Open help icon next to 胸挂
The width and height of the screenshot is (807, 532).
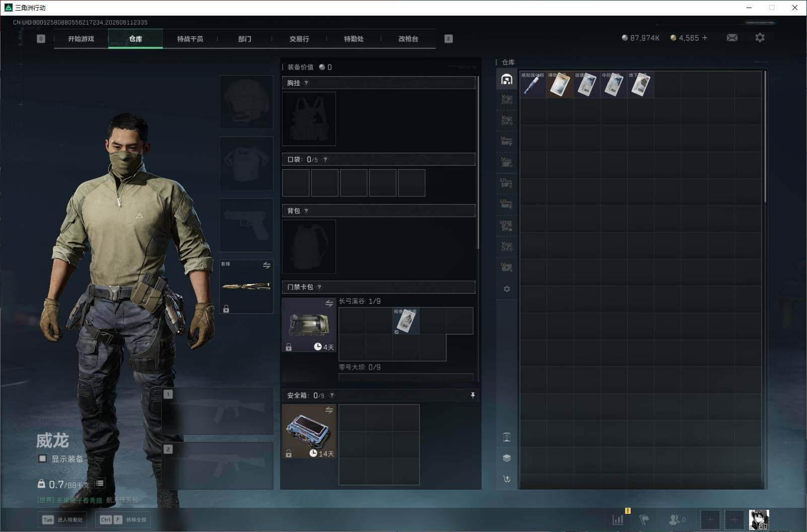[306, 83]
